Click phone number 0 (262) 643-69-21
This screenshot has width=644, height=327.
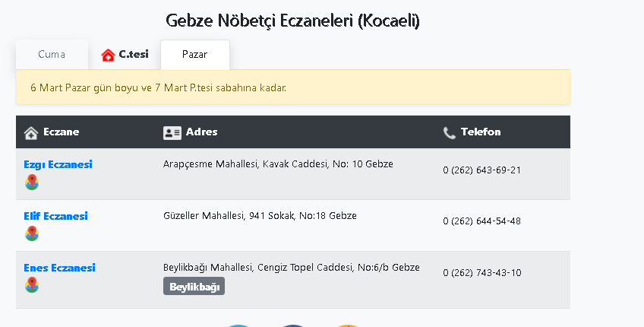click(481, 170)
